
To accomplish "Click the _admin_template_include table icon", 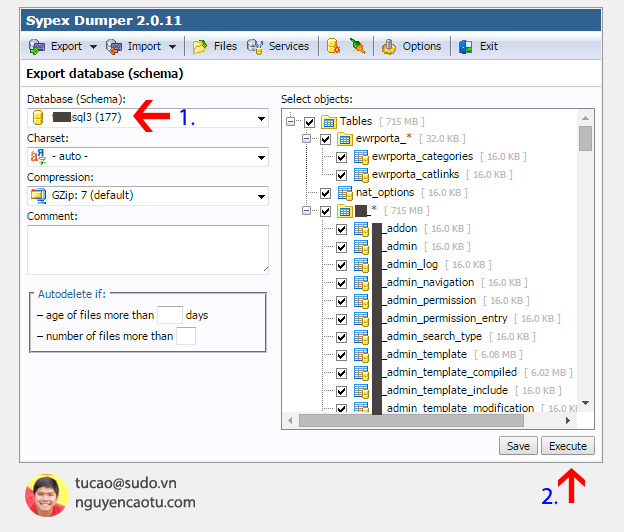I will pos(361,391).
